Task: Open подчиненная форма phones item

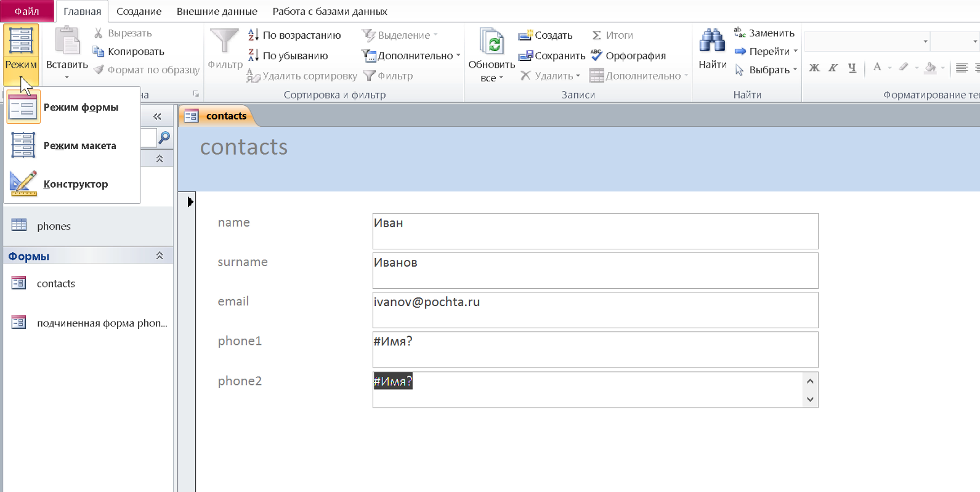Action: [x=89, y=323]
